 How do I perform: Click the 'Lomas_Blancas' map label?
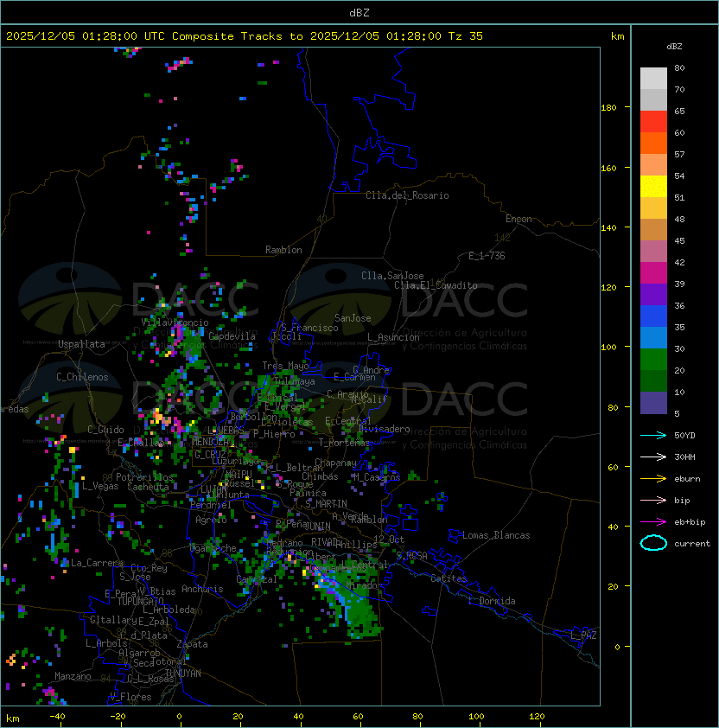click(496, 535)
